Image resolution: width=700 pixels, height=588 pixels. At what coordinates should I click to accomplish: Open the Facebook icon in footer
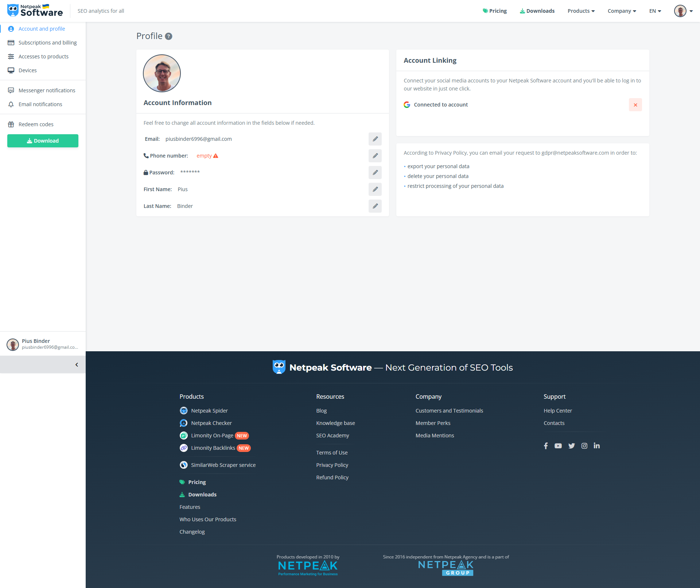click(546, 446)
